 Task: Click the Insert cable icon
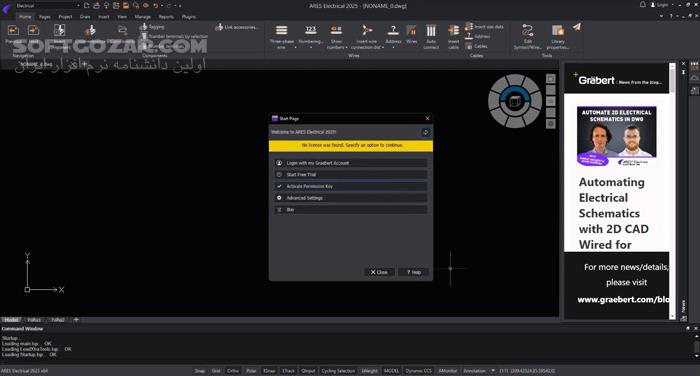pos(454,30)
